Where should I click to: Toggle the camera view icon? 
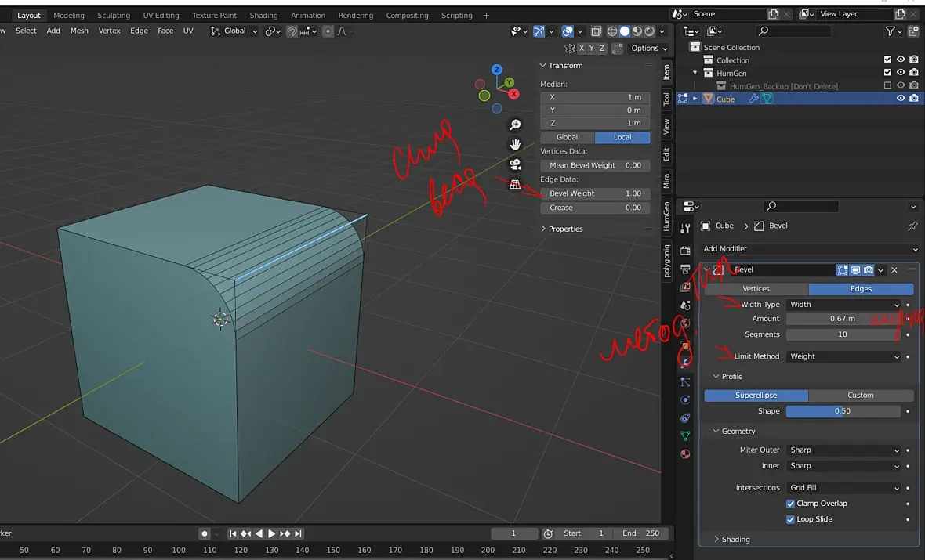pyautogui.click(x=515, y=164)
